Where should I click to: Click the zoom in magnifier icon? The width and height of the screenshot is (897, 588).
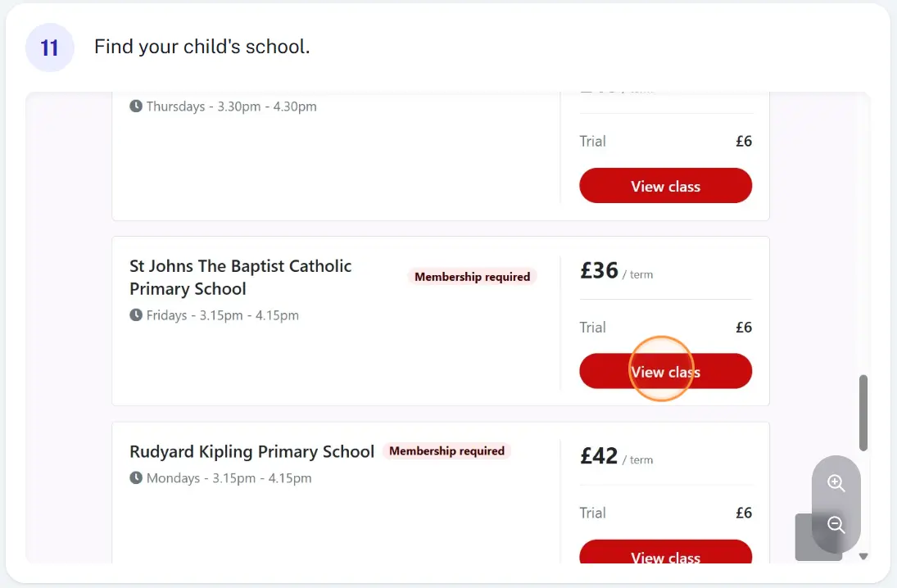(x=836, y=482)
